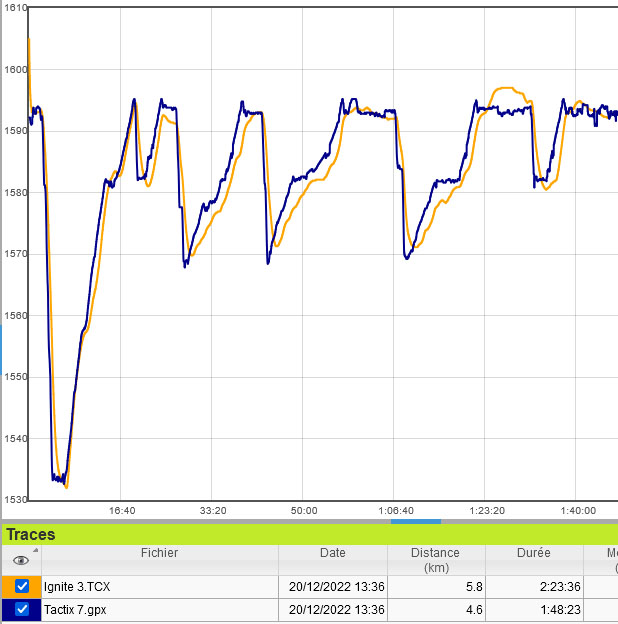
Task: Uncheck the Tactix 7.gpx trace checkbox
Action: point(22,608)
